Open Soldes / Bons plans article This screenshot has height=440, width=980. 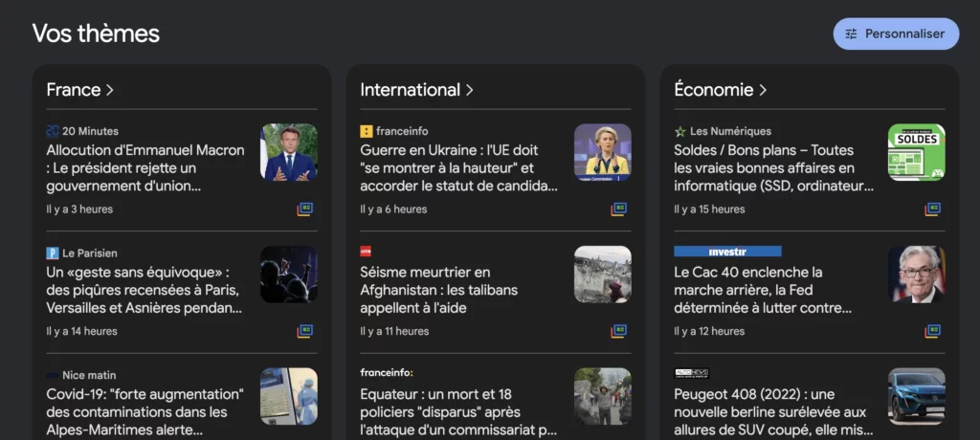click(773, 168)
